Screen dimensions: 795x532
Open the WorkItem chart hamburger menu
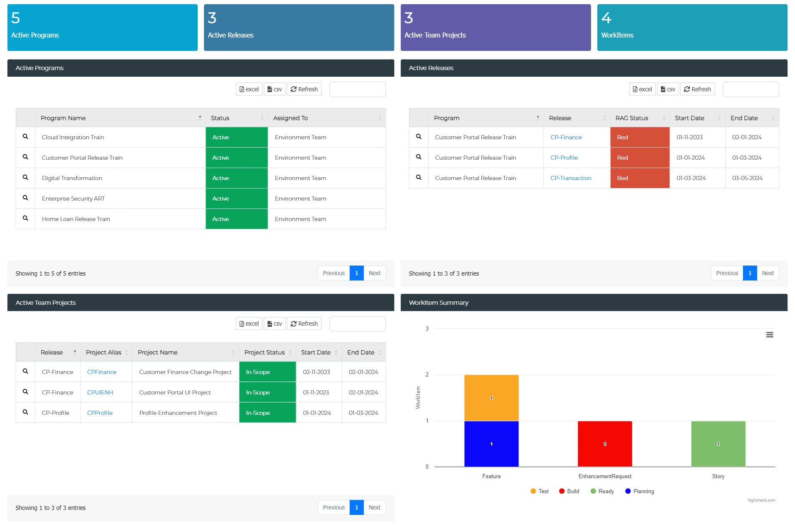point(770,335)
